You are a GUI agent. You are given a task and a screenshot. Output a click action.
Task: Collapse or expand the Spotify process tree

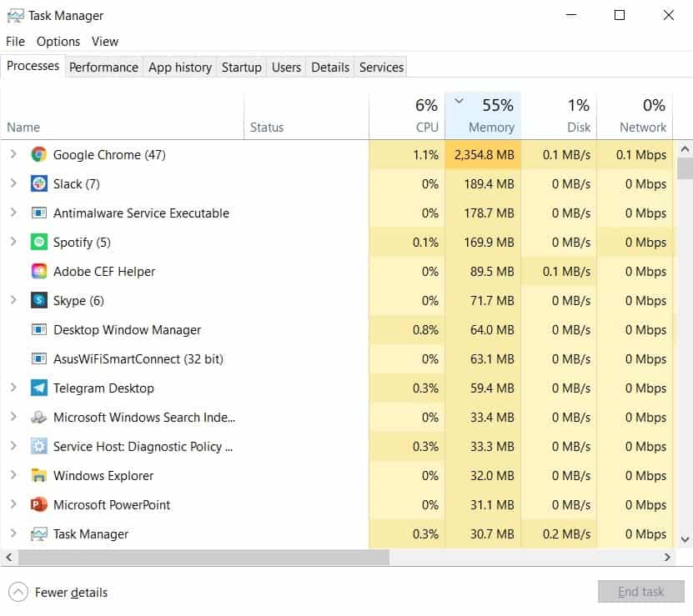click(x=13, y=242)
